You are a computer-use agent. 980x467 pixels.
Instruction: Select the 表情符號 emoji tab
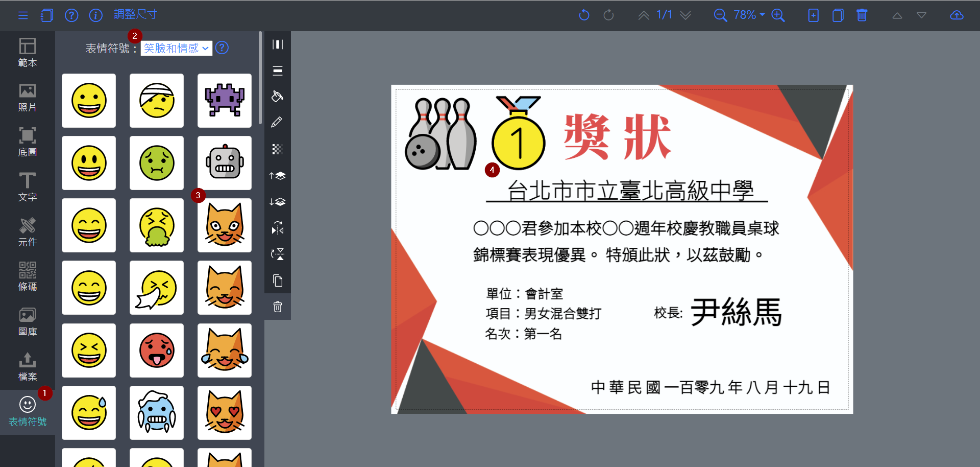point(28,411)
